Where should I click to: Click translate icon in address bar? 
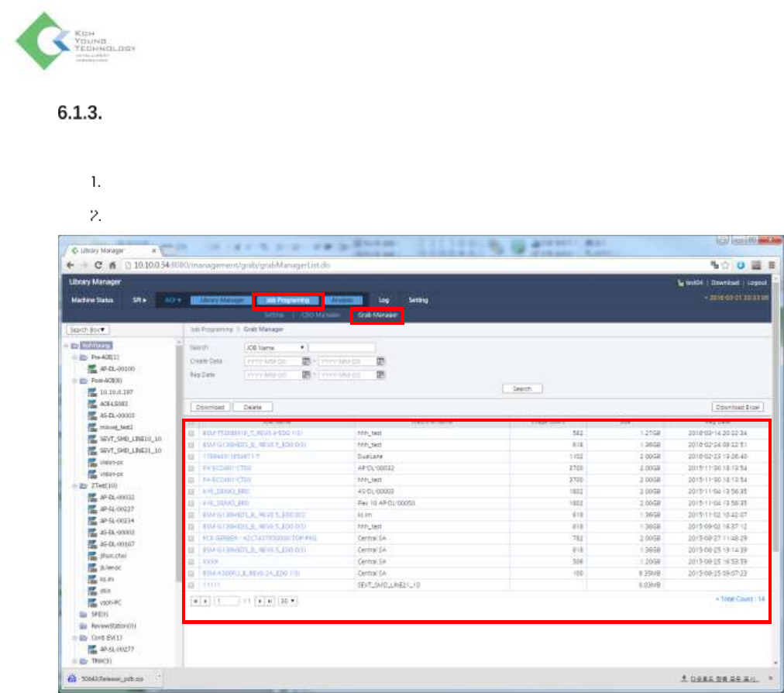714,265
